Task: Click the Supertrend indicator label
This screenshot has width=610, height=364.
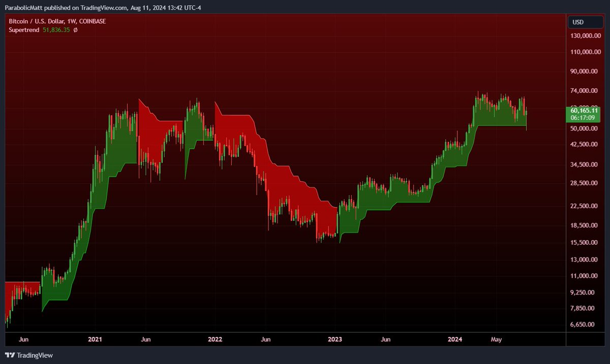Action: tap(25, 30)
